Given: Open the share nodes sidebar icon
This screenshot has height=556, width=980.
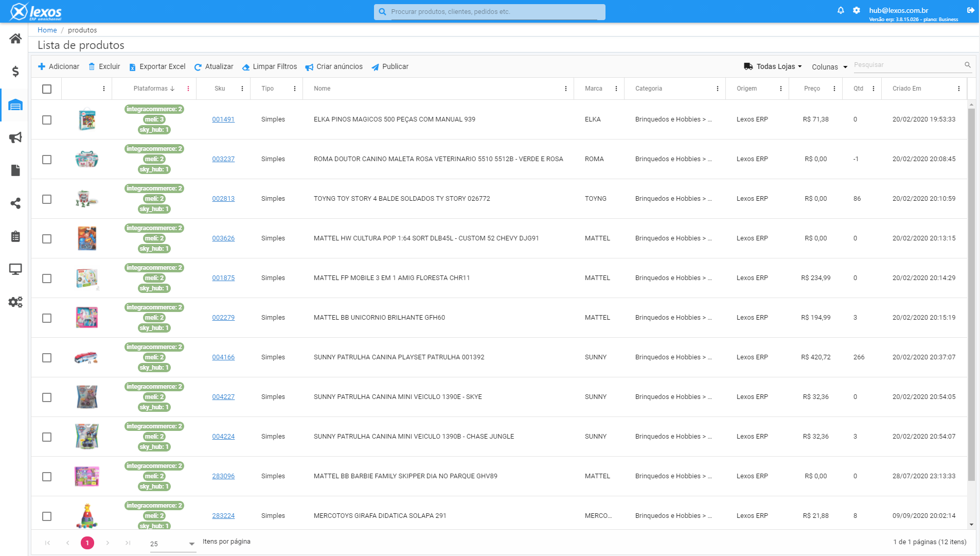Looking at the screenshot, I should coord(15,203).
